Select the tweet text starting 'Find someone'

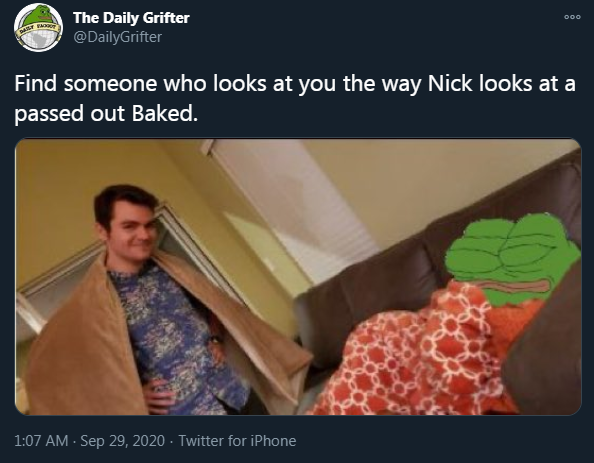(x=295, y=98)
